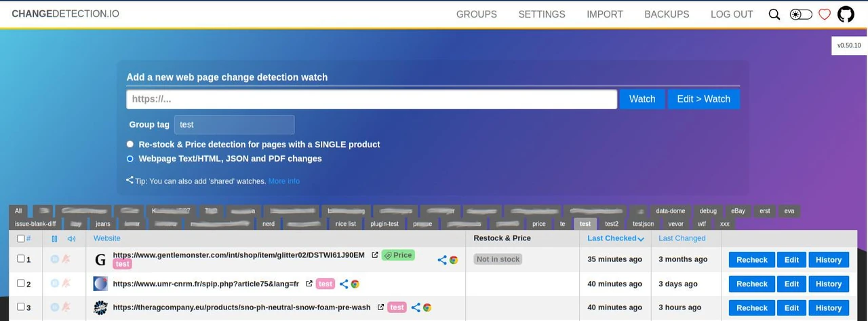The height and width of the screenshot is (321, 868).
Task: Click the mute notifications column header icon
Action: 71,239
